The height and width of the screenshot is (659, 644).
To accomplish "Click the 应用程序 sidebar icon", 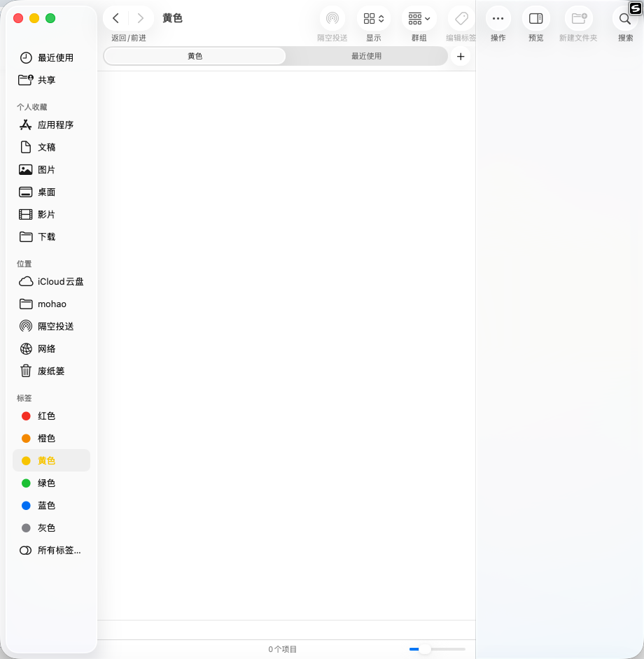I will click(x=26, y=125).
